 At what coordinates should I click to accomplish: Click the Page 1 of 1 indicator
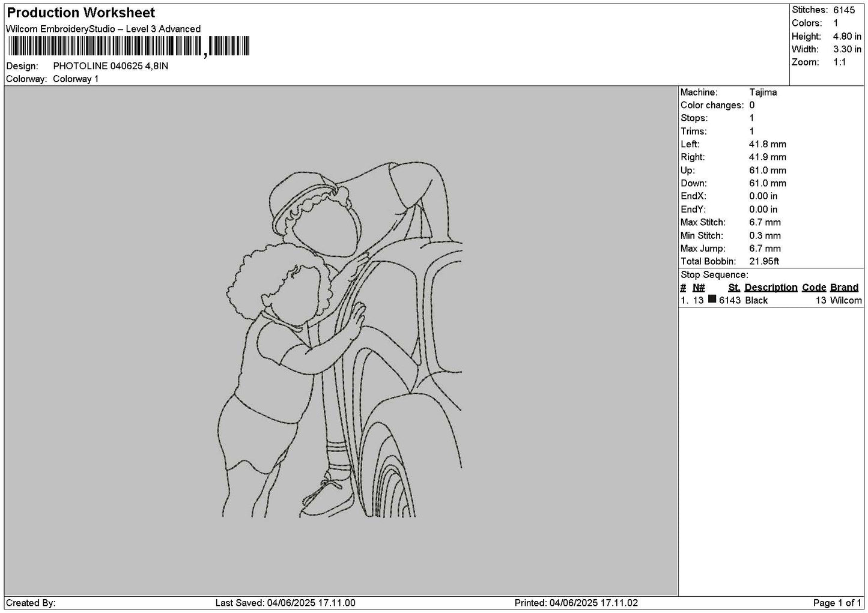pyautogui.click(x=837, y=603)
